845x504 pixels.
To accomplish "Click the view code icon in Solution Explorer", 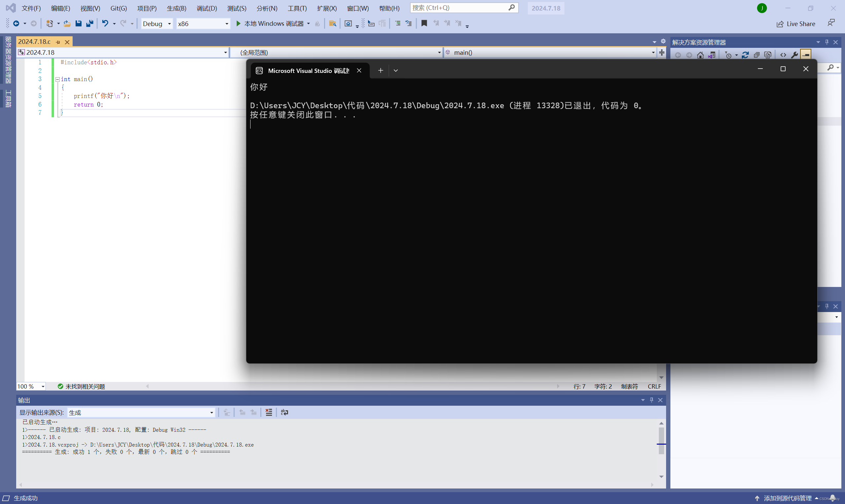I will [x=783, y=55].
